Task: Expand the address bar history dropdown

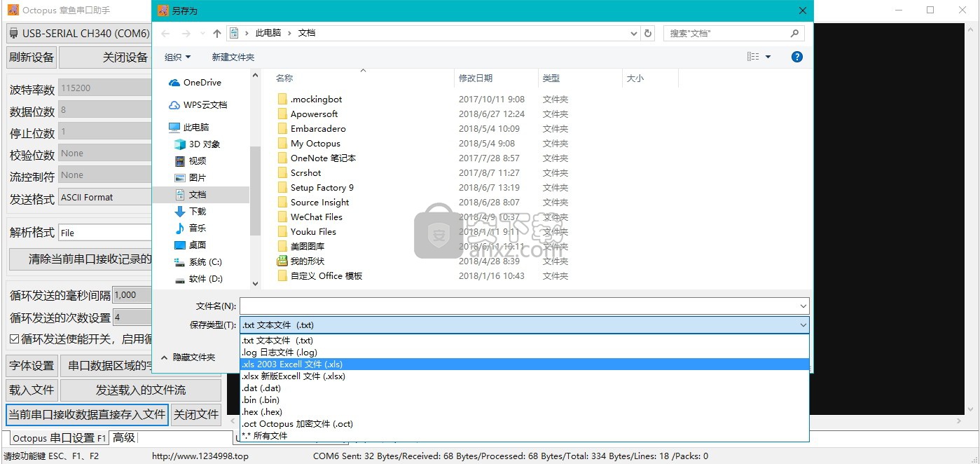Action: click(633, 33)
